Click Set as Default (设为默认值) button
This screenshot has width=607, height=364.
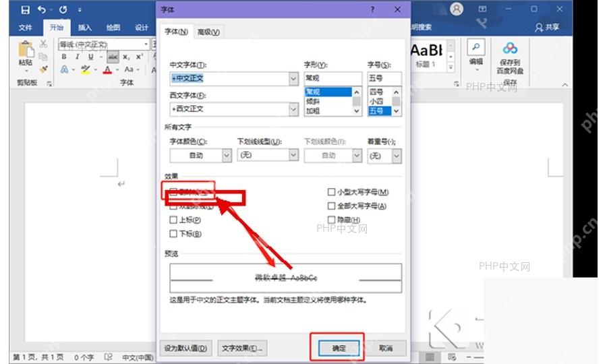(x=186, y=348)
